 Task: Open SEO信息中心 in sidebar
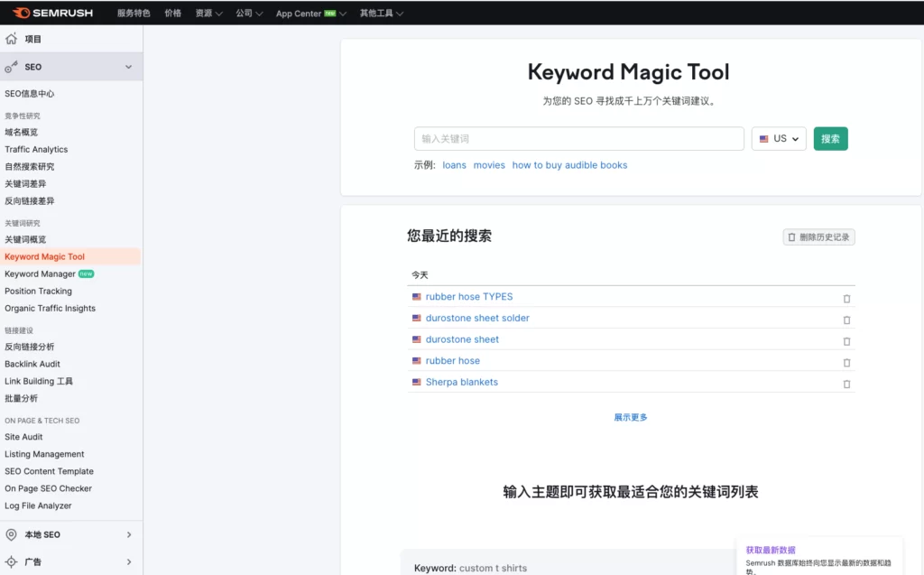point(30,93)
